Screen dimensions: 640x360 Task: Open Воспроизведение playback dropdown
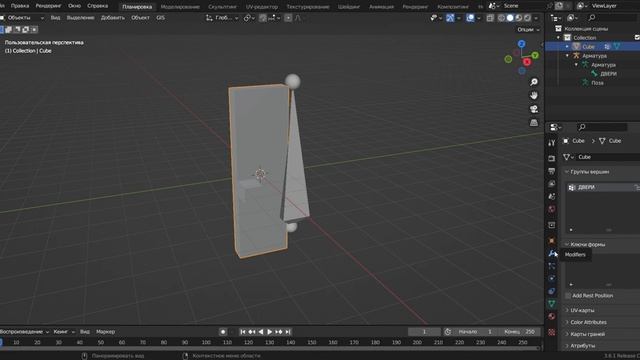point(24,332)
